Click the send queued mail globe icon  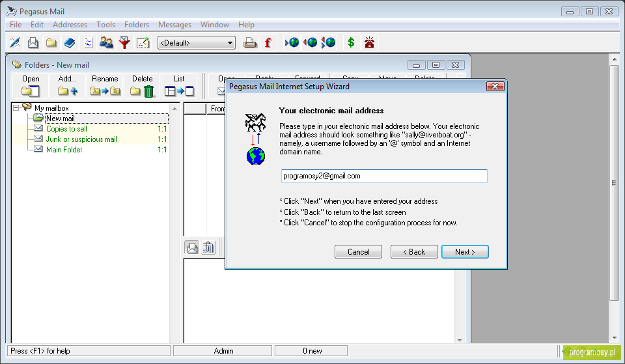[292, 43]
